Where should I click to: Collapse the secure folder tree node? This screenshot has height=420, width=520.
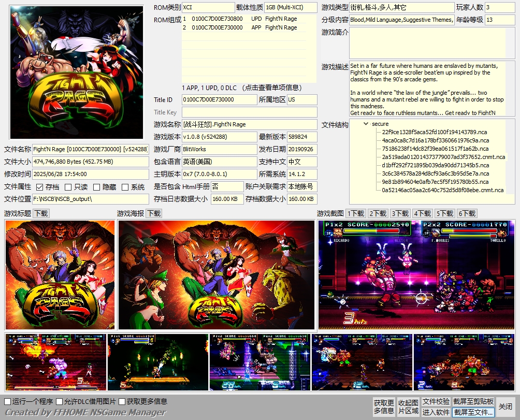366,124
